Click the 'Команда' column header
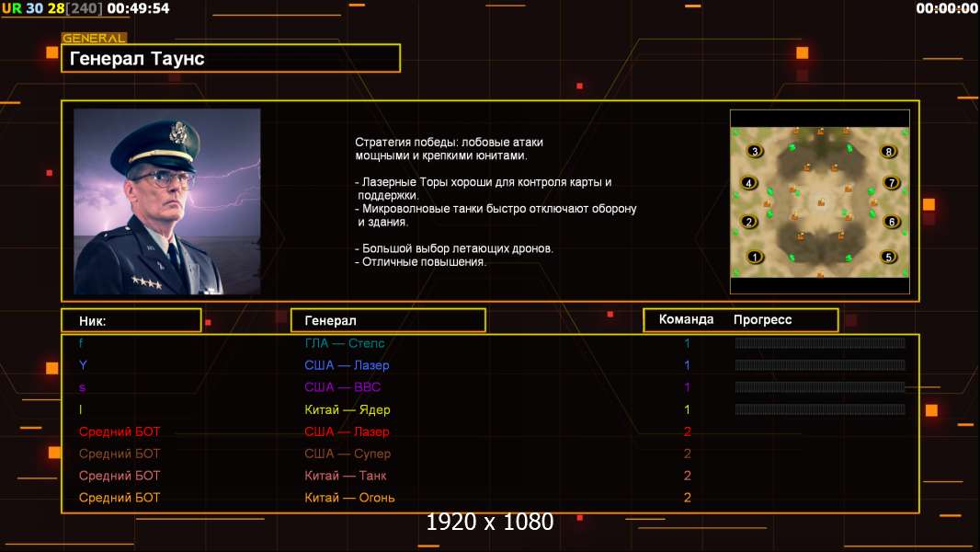 (686, 319)
